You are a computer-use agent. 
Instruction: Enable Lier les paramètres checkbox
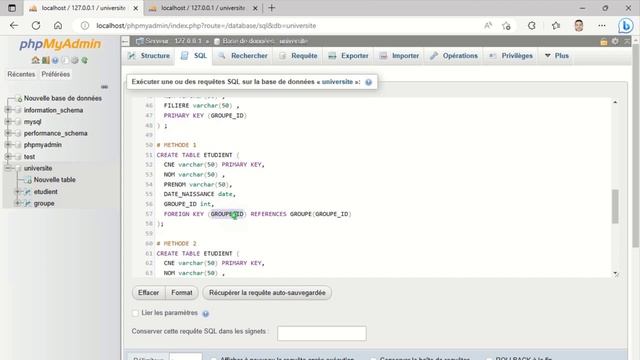click(x=135, y=313)
